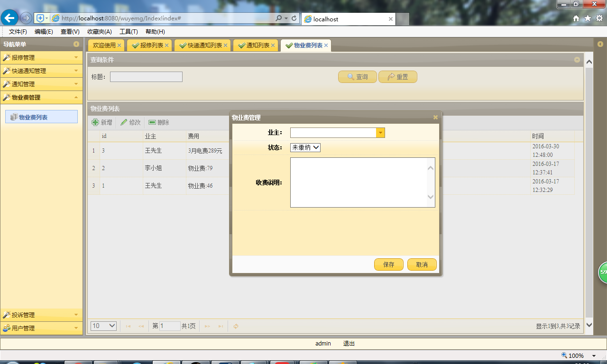The width and height of the screenshot is (607, 364).
Task: Select the 修改 (edit) pencil icon
Action: pos(122,122)
